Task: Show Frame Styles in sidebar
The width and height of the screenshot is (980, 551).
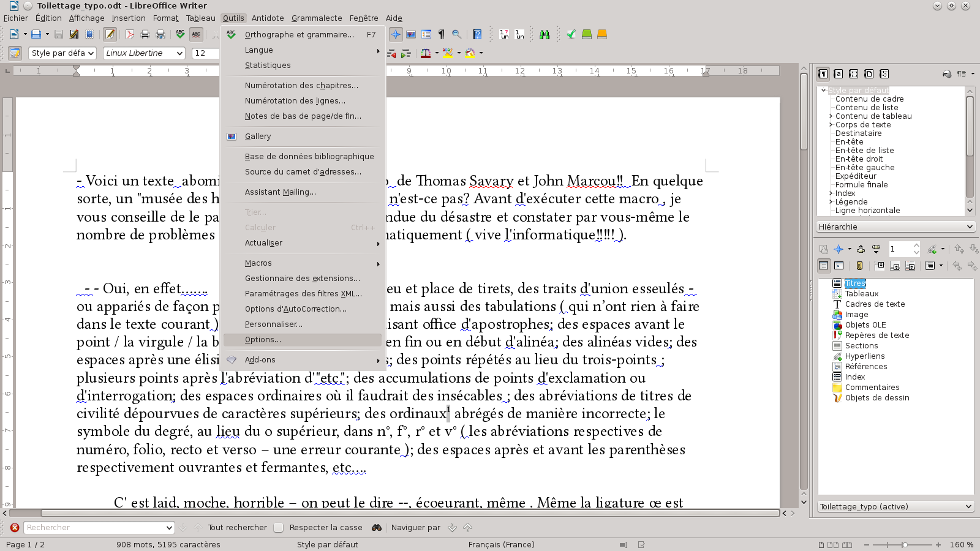Action: click(x=854, y=74)
